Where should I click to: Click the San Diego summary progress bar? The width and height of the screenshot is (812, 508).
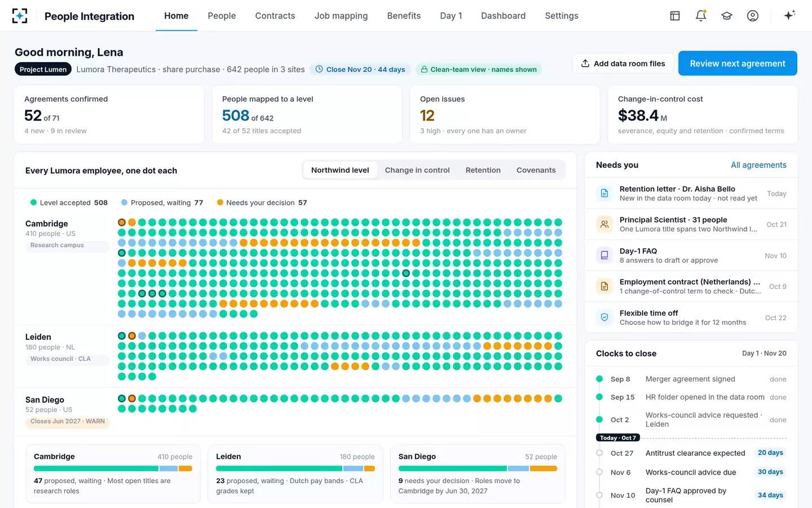pyautogui.click(x=478, y=468)
